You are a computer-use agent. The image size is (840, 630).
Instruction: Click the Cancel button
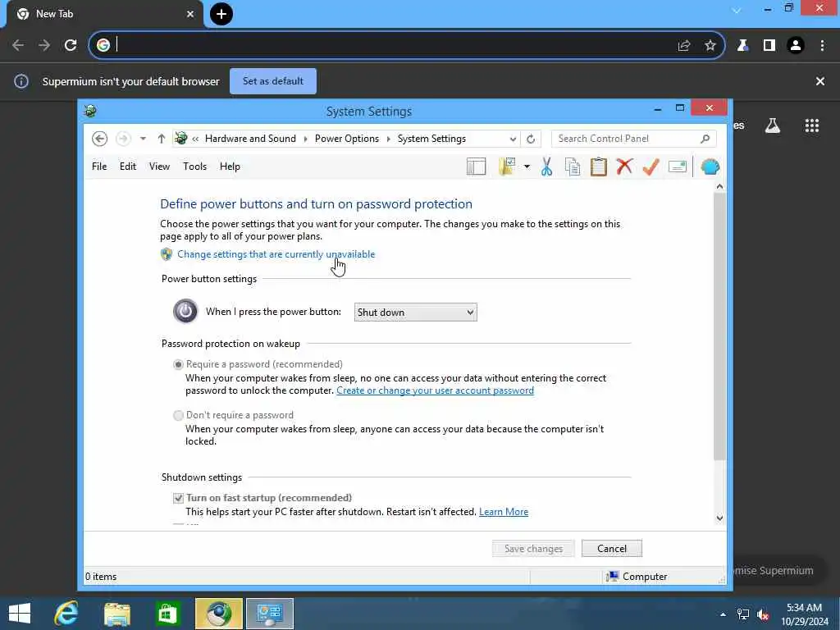tap(612, 549)
